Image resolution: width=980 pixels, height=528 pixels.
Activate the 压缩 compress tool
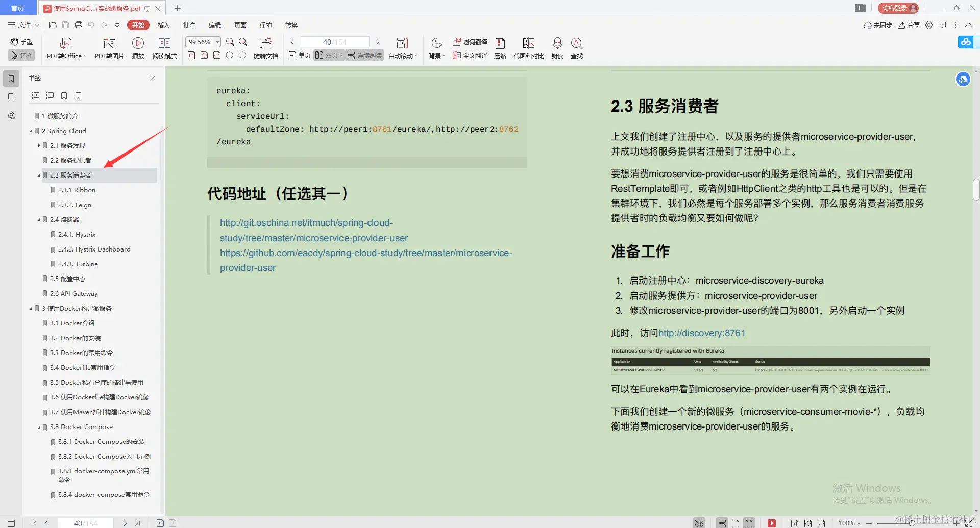(500, 47)
